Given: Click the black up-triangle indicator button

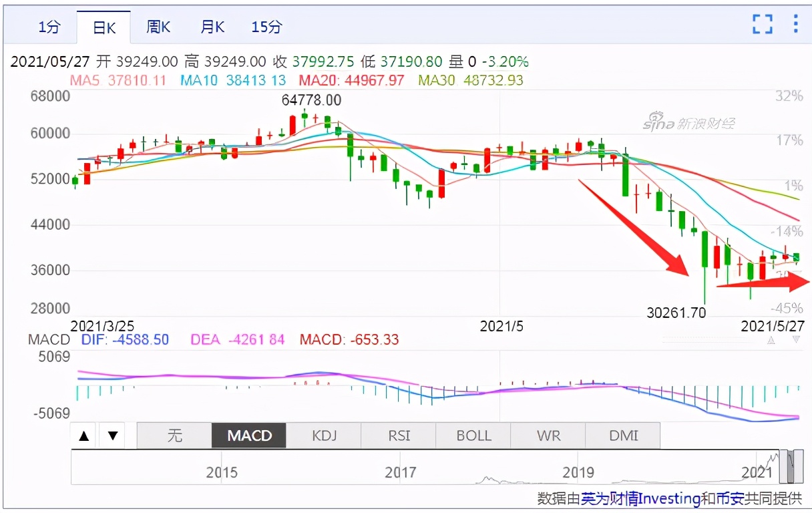Looking at the screenshot, I should click(x=84, y=436).
